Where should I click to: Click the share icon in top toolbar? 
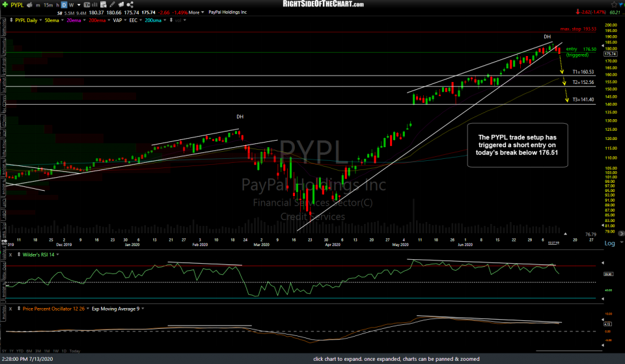point(130,5)
